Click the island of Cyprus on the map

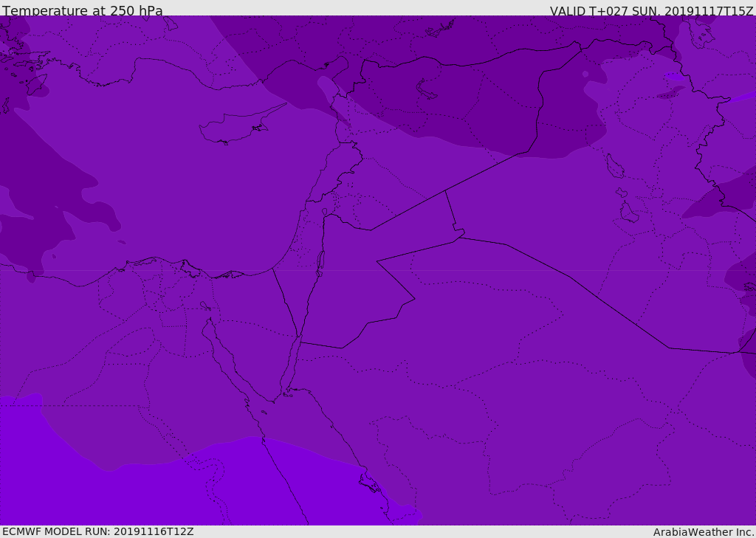tap(241, 125)
